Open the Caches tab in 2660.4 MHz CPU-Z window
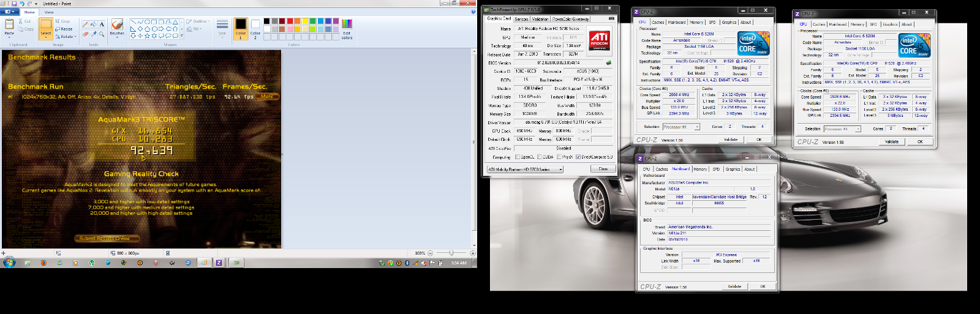 (658, 22)
